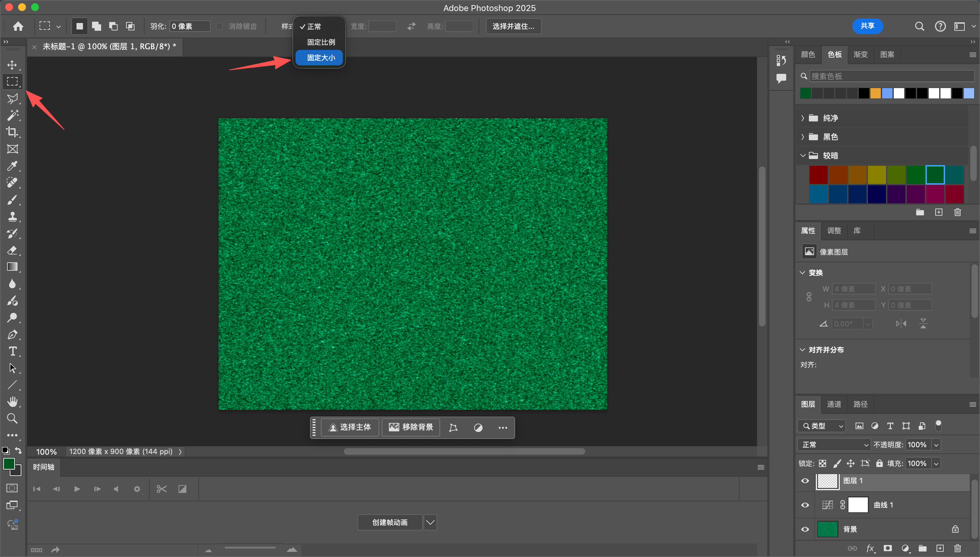Select the Eyedropper tool

coord(12,166)
